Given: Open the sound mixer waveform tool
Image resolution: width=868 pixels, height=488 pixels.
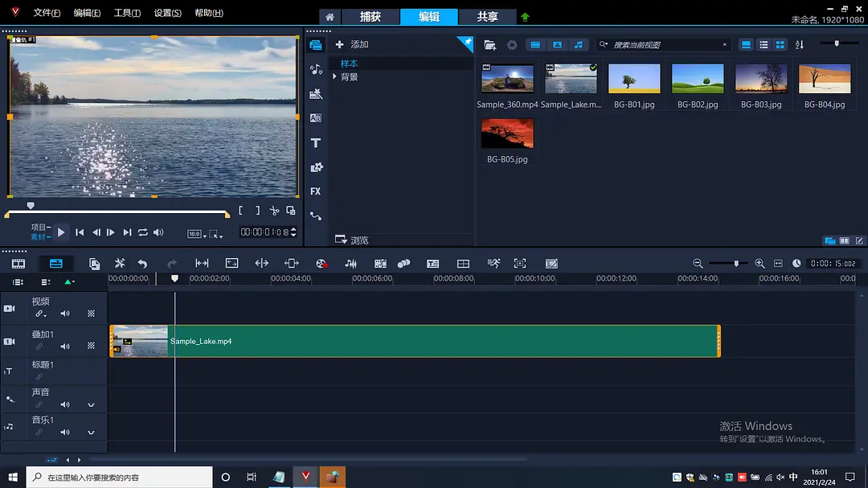Looking at the screenshot, I should pyautogui.click(x=350, y=263).
